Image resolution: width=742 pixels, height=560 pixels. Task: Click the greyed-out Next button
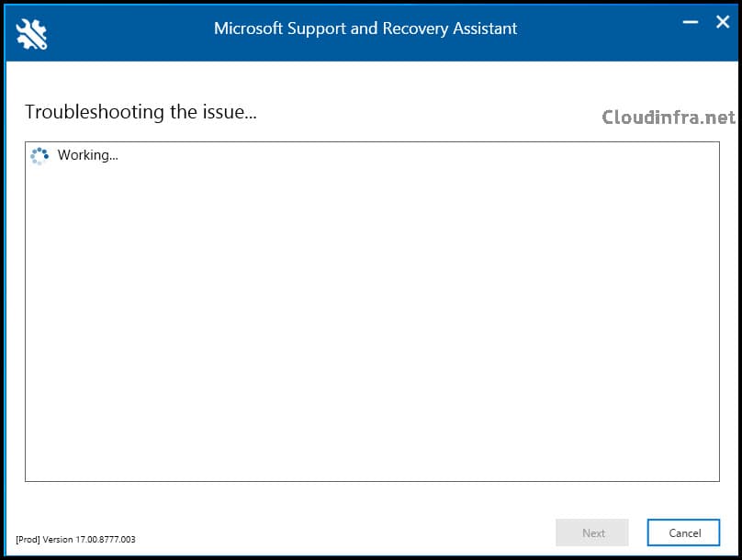click(592, 532)
